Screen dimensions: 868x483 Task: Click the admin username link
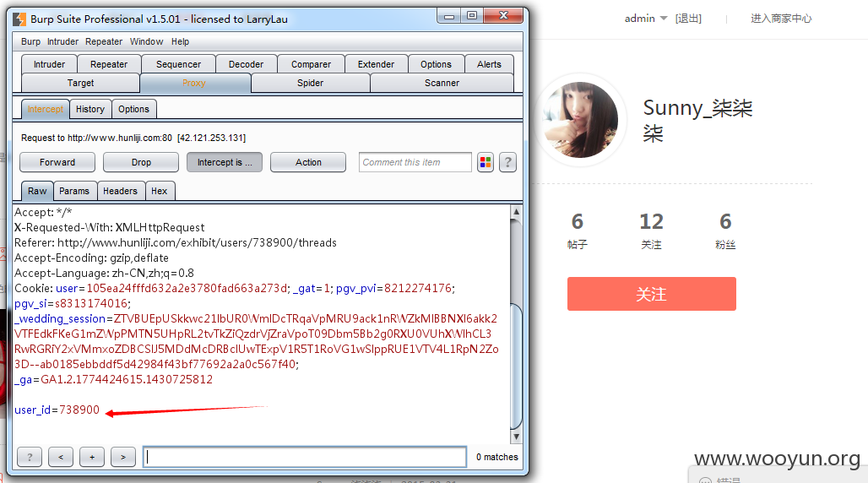click(639, 19)
